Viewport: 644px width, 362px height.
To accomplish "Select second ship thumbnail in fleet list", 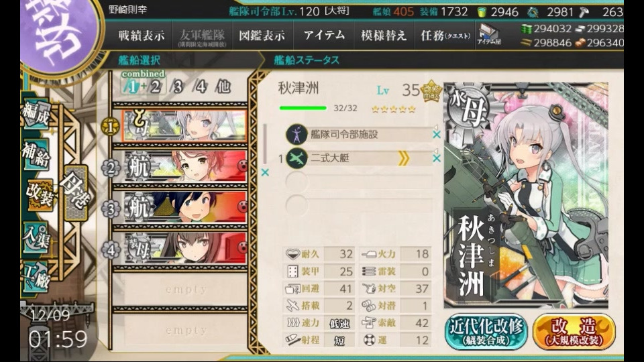I will click(185, 167).
